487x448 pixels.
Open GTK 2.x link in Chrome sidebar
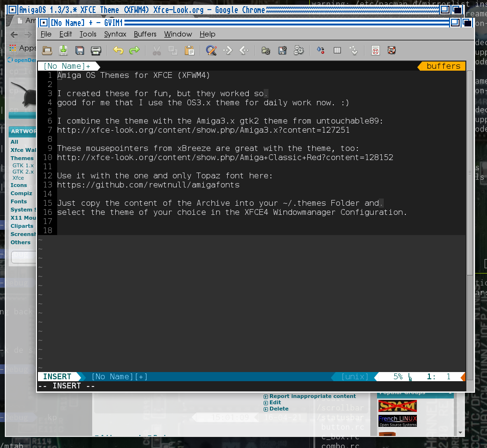23,172
